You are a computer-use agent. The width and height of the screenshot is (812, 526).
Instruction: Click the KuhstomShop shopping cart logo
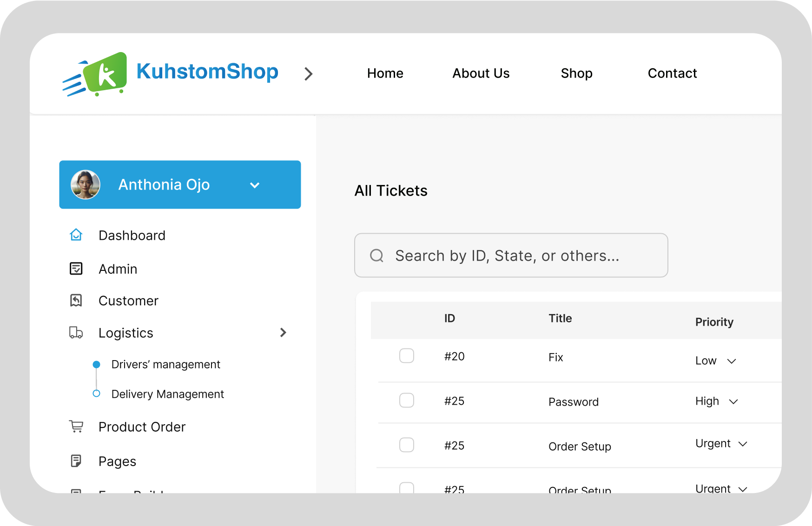(95, 74)
